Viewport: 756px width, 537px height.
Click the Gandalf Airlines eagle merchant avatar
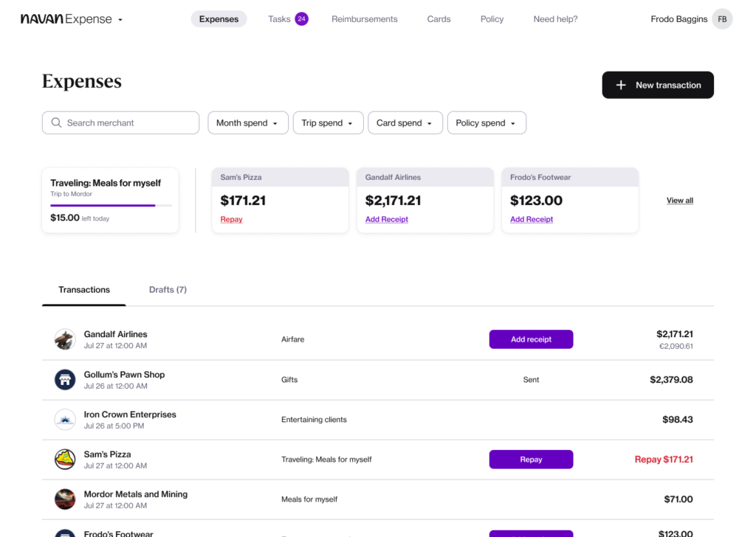[64, 339]
